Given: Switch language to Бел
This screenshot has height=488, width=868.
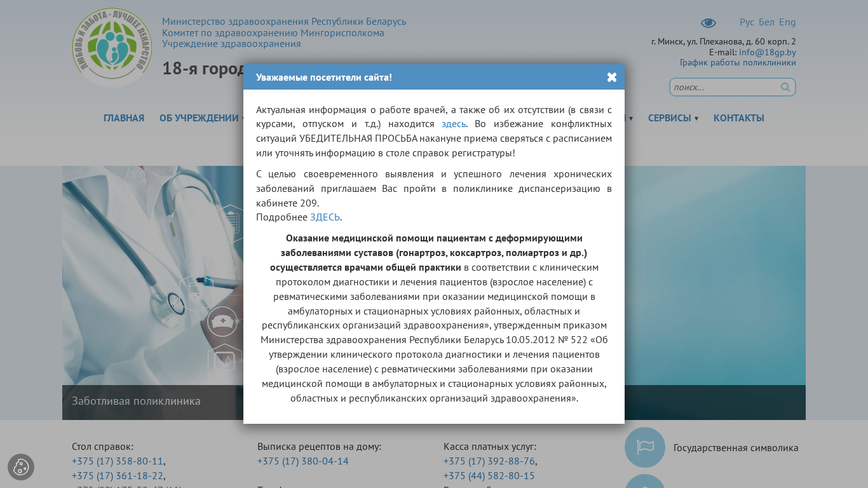Looking at the screenshot, I should [x=766, y=22].
